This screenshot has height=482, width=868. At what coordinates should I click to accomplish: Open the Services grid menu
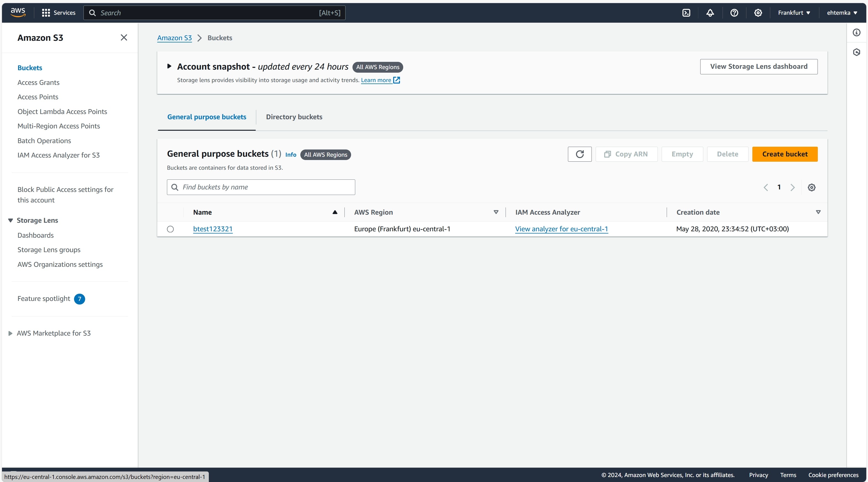(x=58, y=13)
